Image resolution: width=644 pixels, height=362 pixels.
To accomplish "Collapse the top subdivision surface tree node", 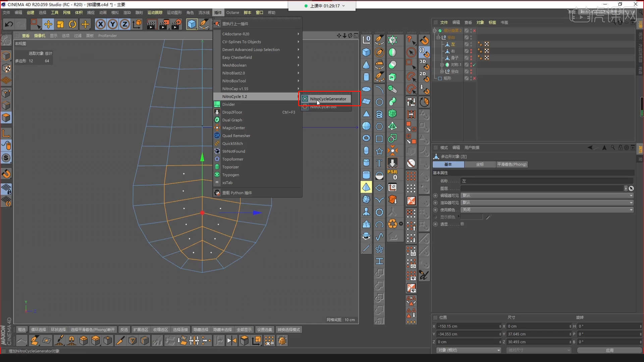I will point(435,31).
